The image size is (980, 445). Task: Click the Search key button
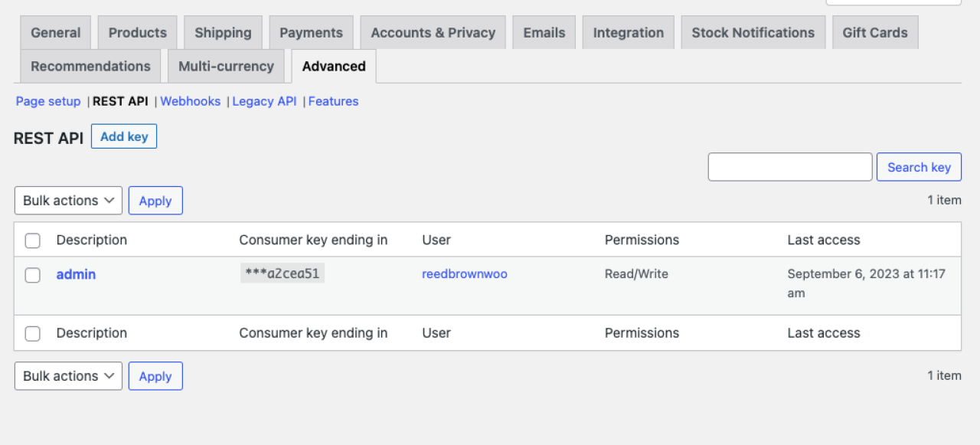[919, 167]
